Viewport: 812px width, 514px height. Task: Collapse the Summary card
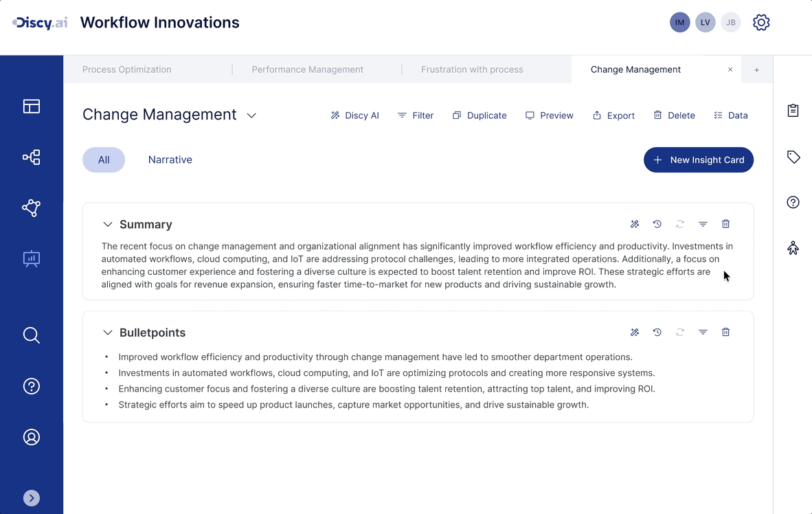[107, 225]
